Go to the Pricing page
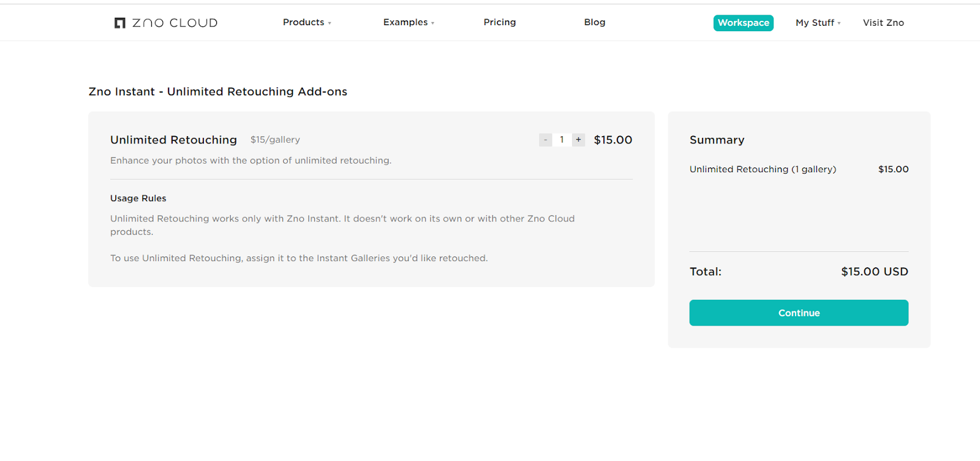Viewport: 980px width, 461px height. pos(500,22)
